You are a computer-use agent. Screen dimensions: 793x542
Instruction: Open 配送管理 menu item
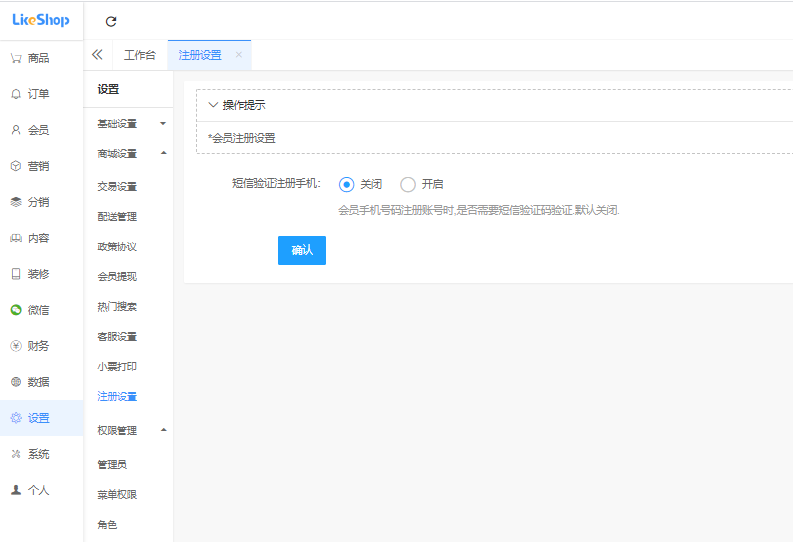coord(117,216)
